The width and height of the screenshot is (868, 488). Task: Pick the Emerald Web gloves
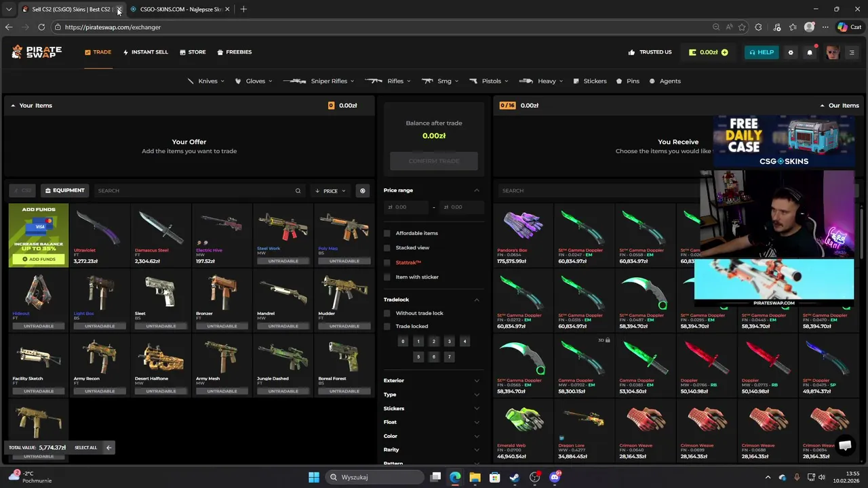[x=523, y=431]
